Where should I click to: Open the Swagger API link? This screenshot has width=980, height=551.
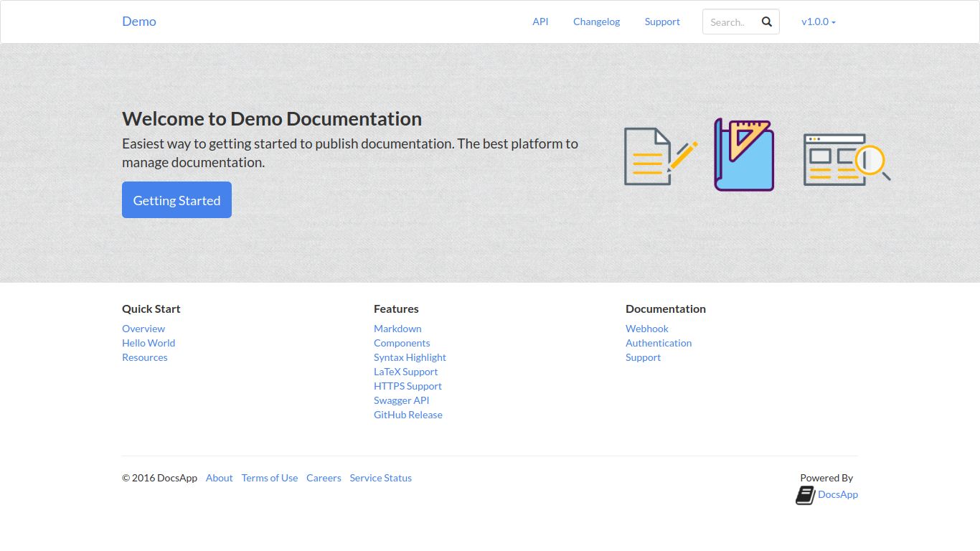(x=401, y=400)
